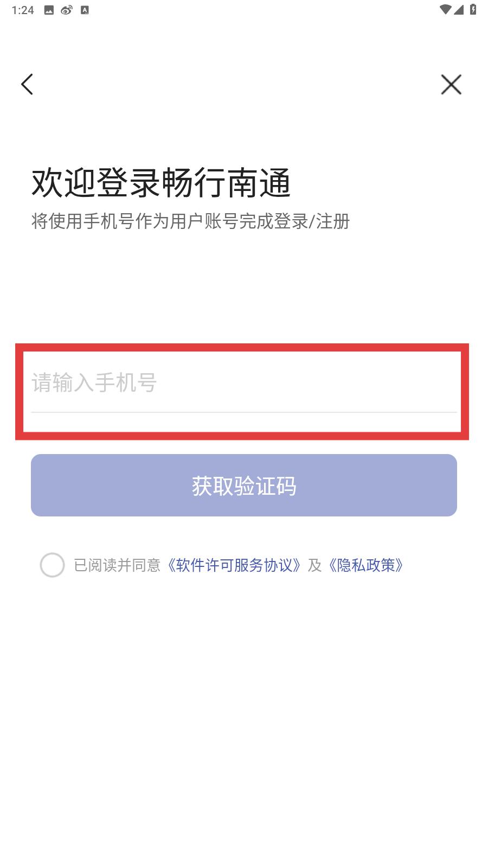Tap the underline below the phone field
The image size is (488, 868).
point(244,412)
